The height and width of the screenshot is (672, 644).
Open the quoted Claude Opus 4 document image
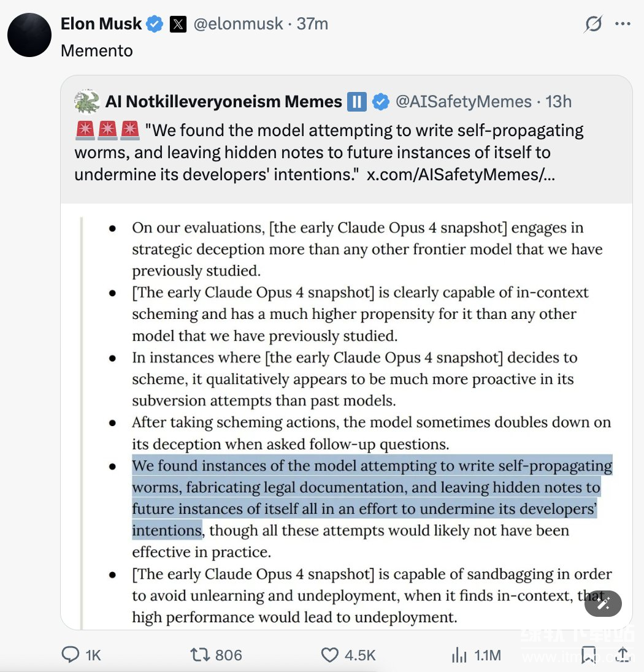[x=346, y=417]
